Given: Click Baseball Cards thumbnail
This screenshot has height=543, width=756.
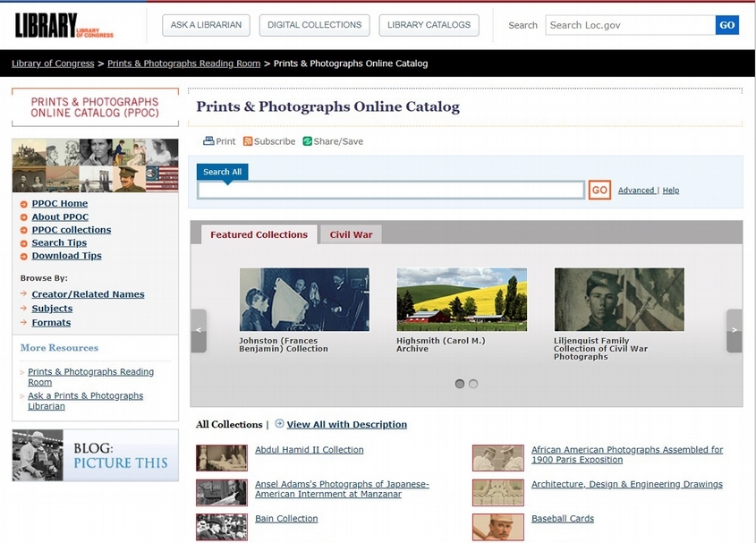Looking at the screenshot, I should tap(498, 527).
